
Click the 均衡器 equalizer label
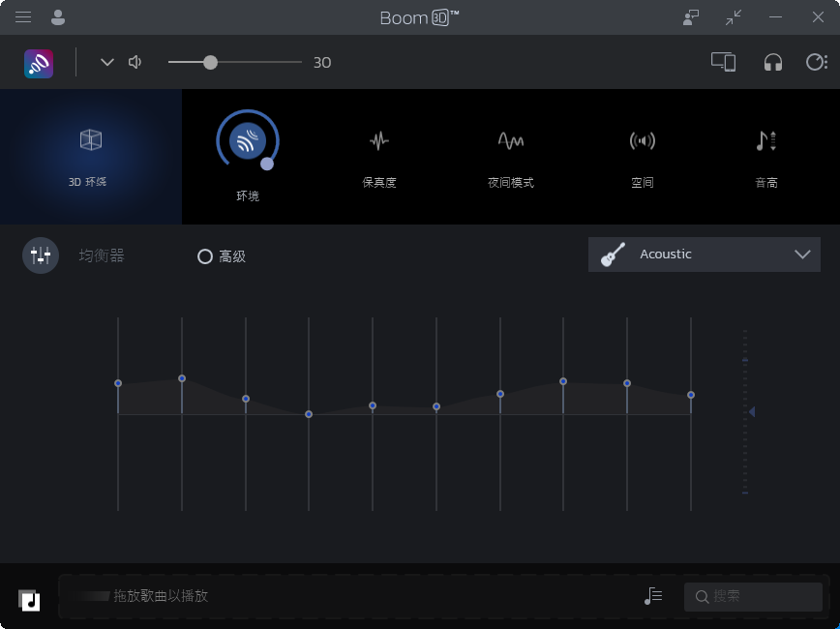click(x=102, y=255)
